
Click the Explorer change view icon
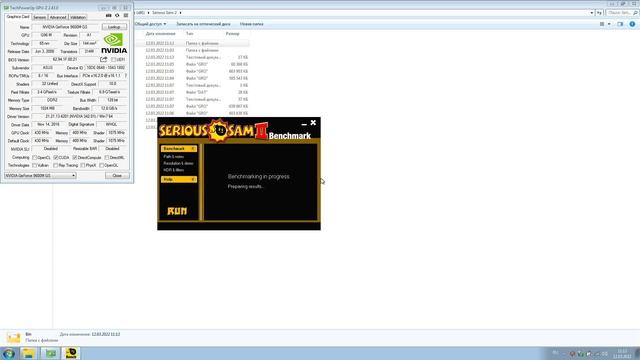602,24
